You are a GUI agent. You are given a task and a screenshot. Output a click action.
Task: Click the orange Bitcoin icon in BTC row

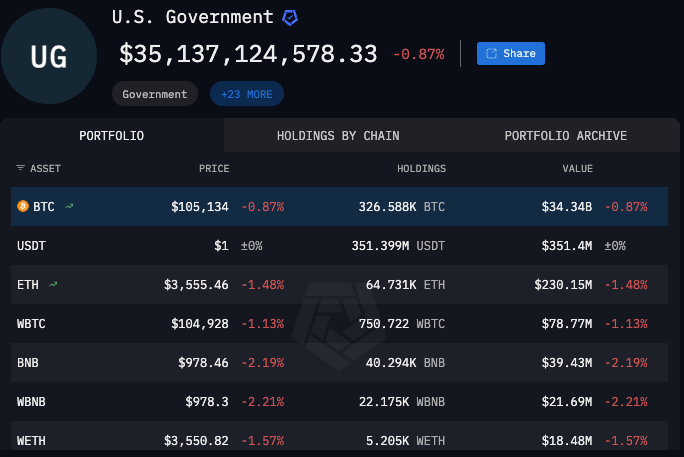[x=23, y=207]
